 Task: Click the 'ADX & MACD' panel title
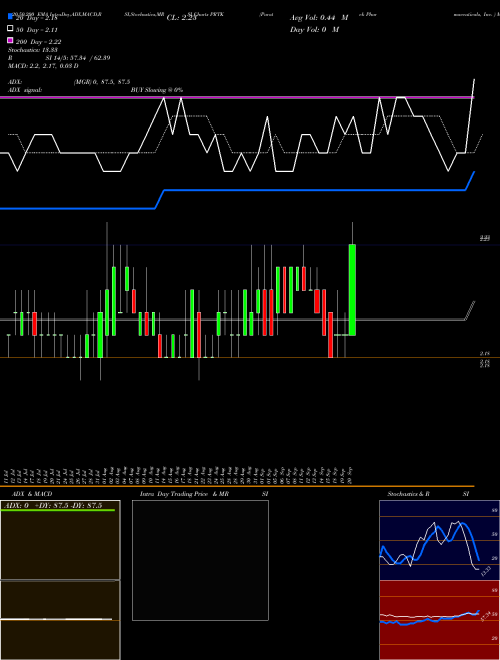[32, 494]
